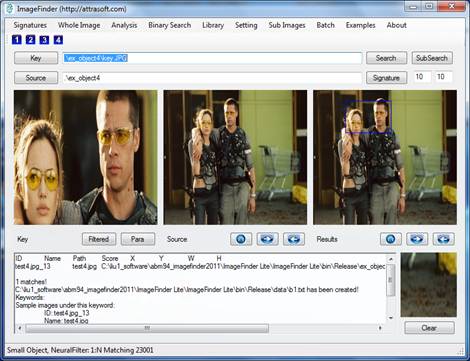470x361 pixels.
Task: Click the Source panel home icon button
Action: point(241,239)
